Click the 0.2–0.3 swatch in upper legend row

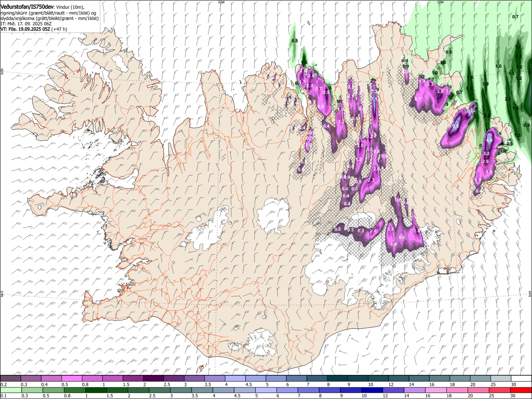point(10,379)
